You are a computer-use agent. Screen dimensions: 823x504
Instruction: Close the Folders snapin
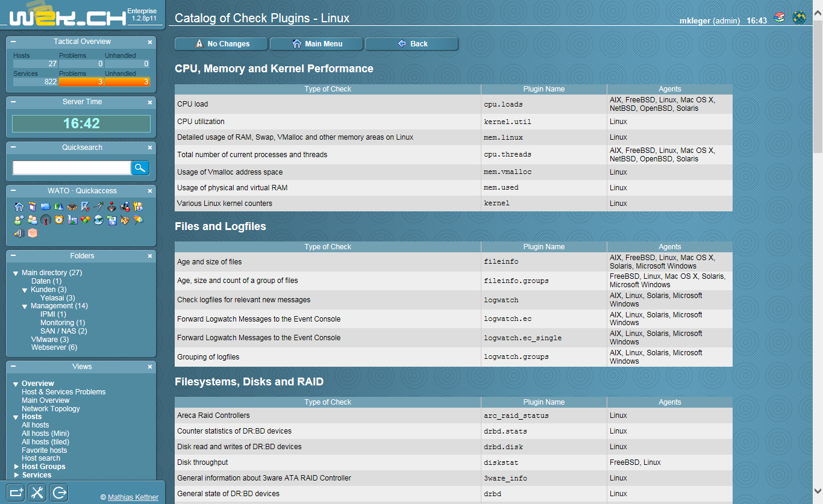pos(150,257)
